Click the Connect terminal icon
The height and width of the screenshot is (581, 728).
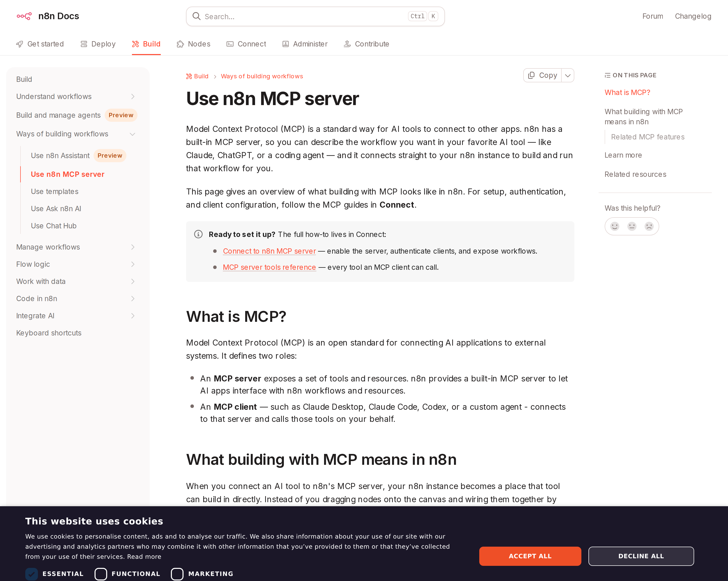pos(230,44)
